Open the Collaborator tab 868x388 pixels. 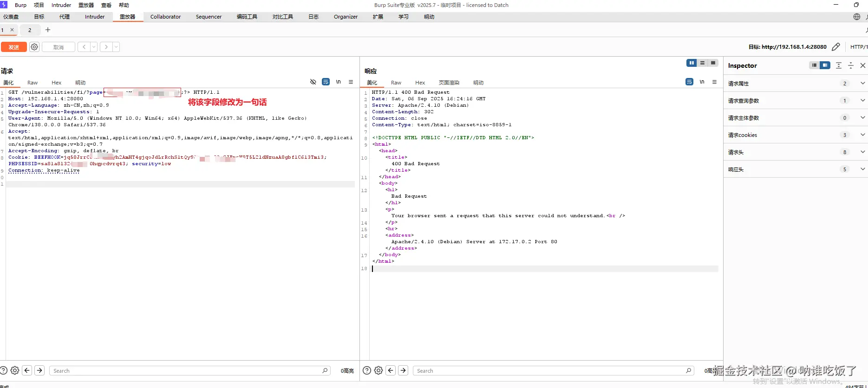165,17
